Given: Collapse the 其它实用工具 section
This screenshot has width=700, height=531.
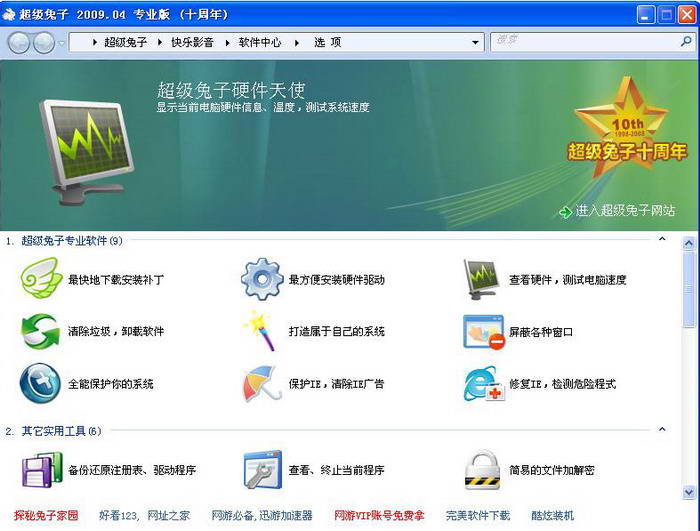Looking at the screenshot, I should click(x=662, y=430).
